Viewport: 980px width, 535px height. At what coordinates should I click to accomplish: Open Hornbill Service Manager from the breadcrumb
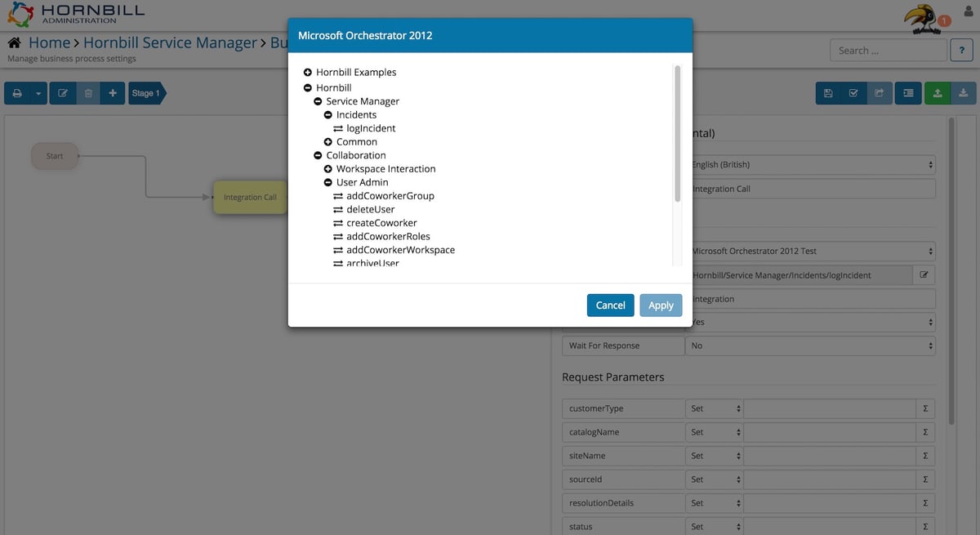171,42
